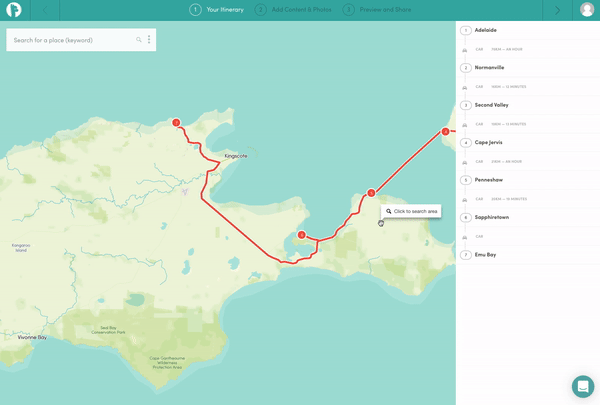Screen dimensions: 600x405
Task: Click the red route marker near Emu Bay
Action: point(176,123)
